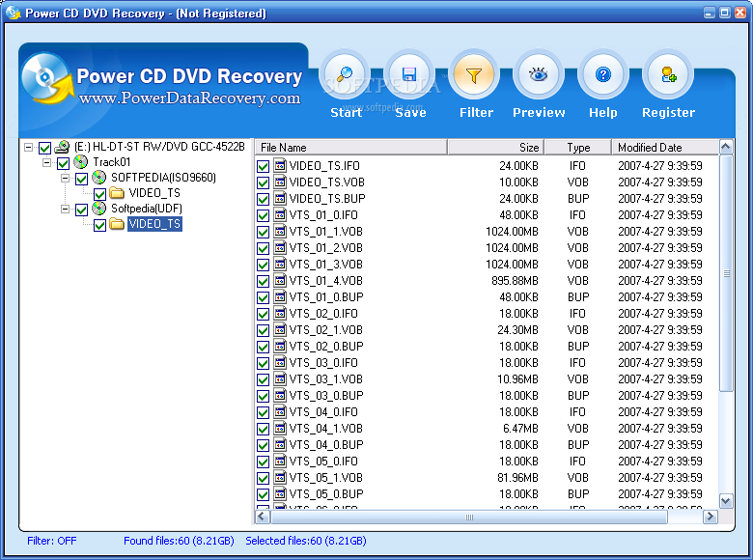The image size is (753, 560).
Task: Select the VTS_04_0.IFO file name
Action: (x=323, y=412)
